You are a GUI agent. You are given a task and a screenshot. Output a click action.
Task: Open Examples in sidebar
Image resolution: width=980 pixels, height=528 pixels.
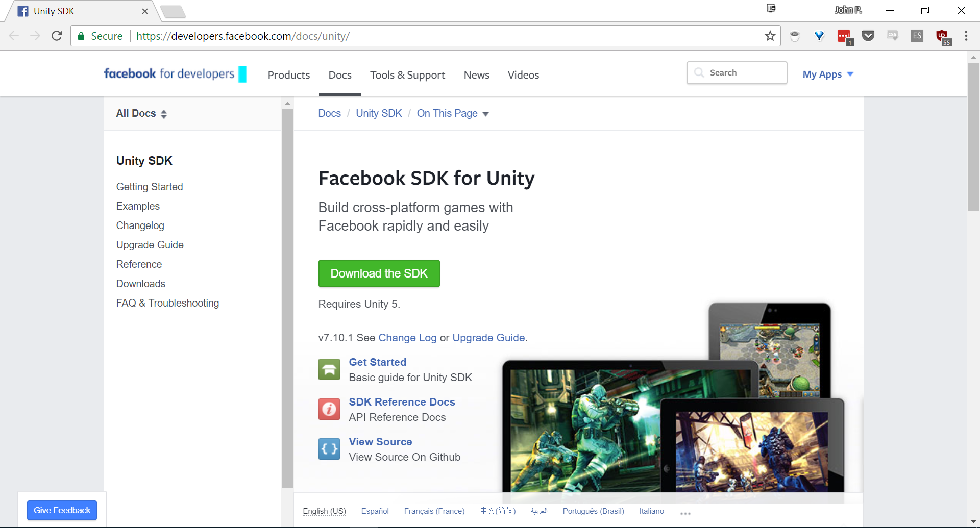click(x=138, y=206)
